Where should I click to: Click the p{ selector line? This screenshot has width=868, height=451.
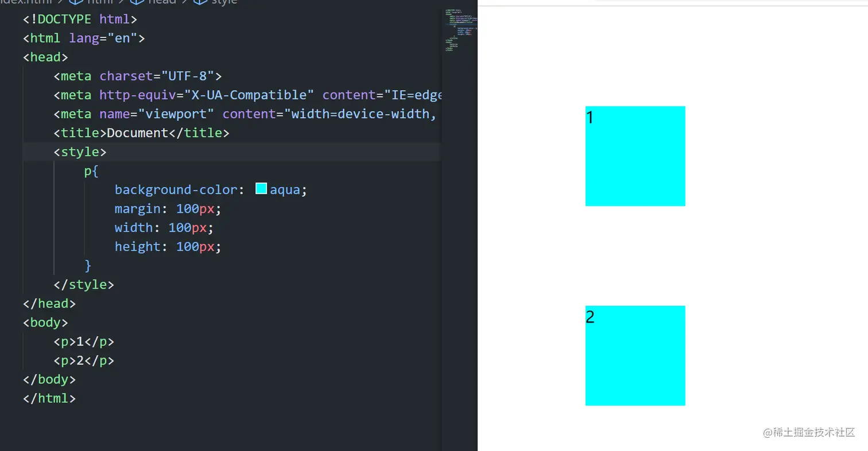click(x=91, y=171)
